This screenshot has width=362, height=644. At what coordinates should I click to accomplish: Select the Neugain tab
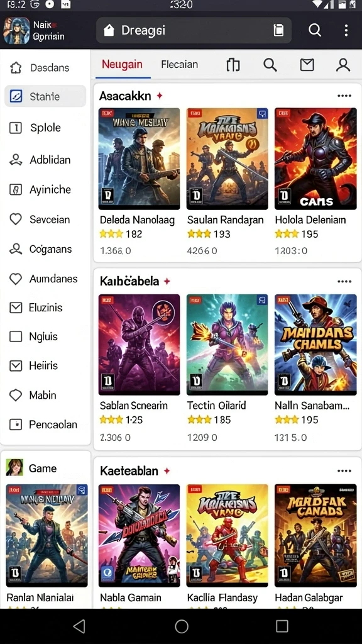point(123,65)
